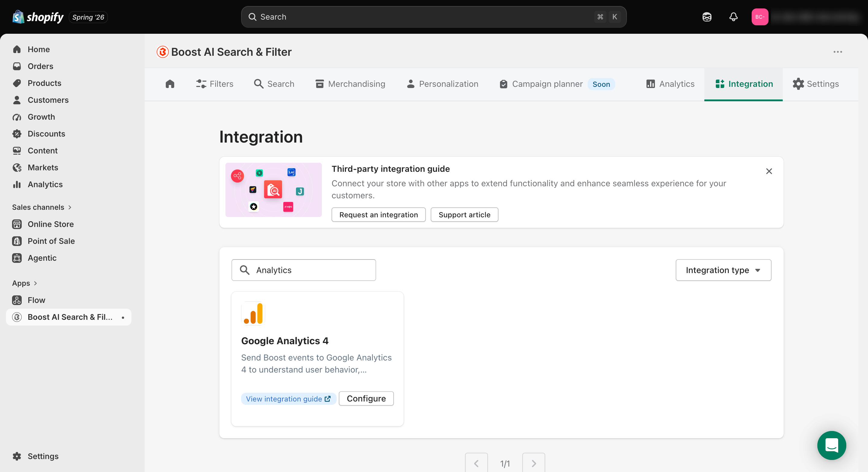Go to previous page of integrations

click(476, 463)
